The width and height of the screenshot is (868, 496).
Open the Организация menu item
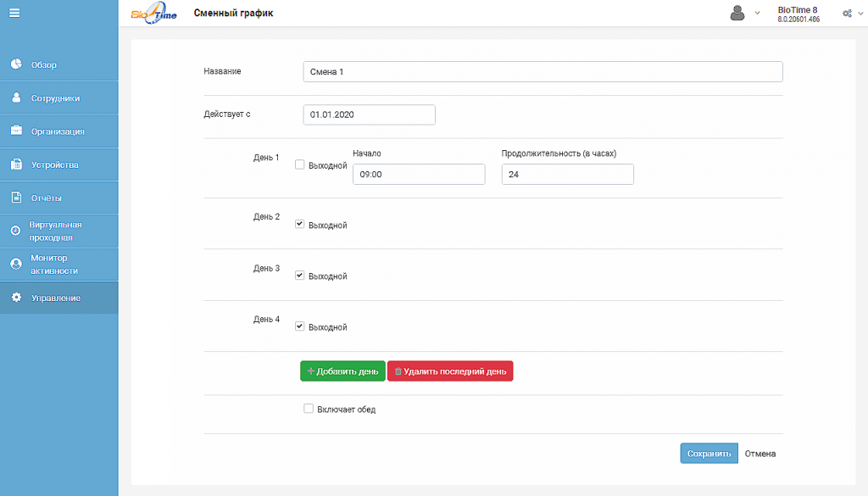pyautogui.click(x=59, y=131)
